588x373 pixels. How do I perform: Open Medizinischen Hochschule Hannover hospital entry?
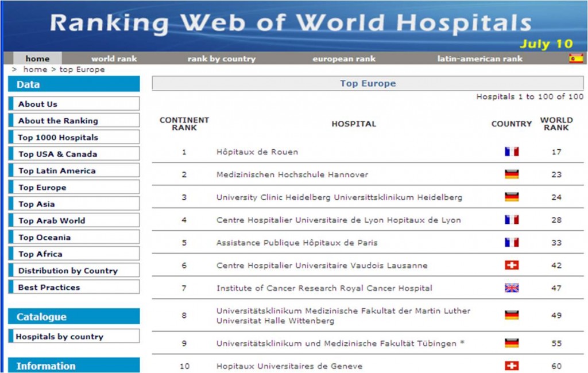click(x=292, y=174)
